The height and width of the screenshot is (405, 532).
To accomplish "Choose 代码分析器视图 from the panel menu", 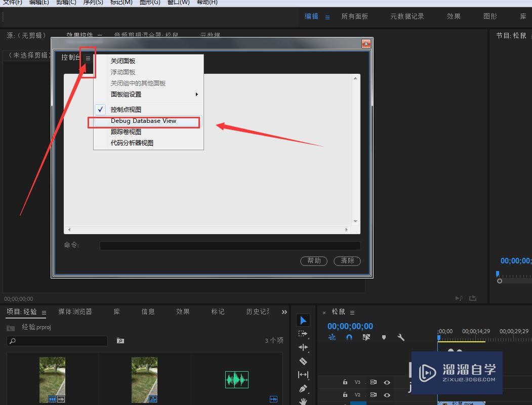I will tap(148, 143).
